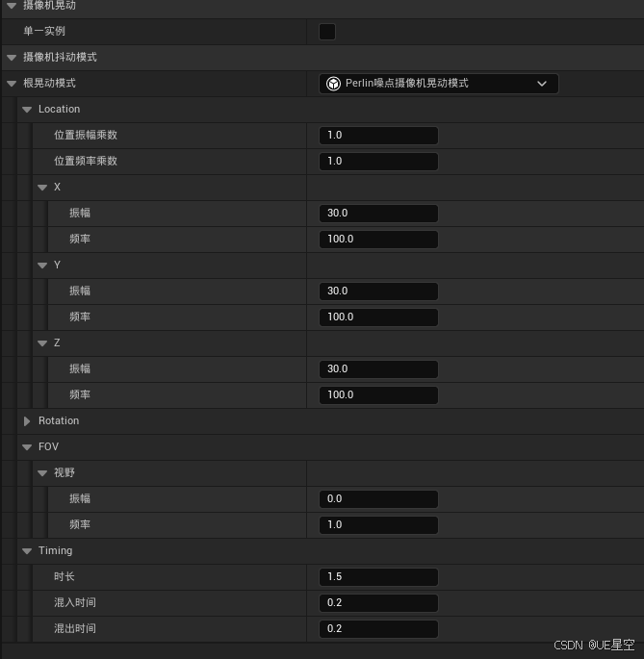Select the 时长 property label
This screenshot has width=644, height=659.
pyautogui.click(x=64, y=576)
